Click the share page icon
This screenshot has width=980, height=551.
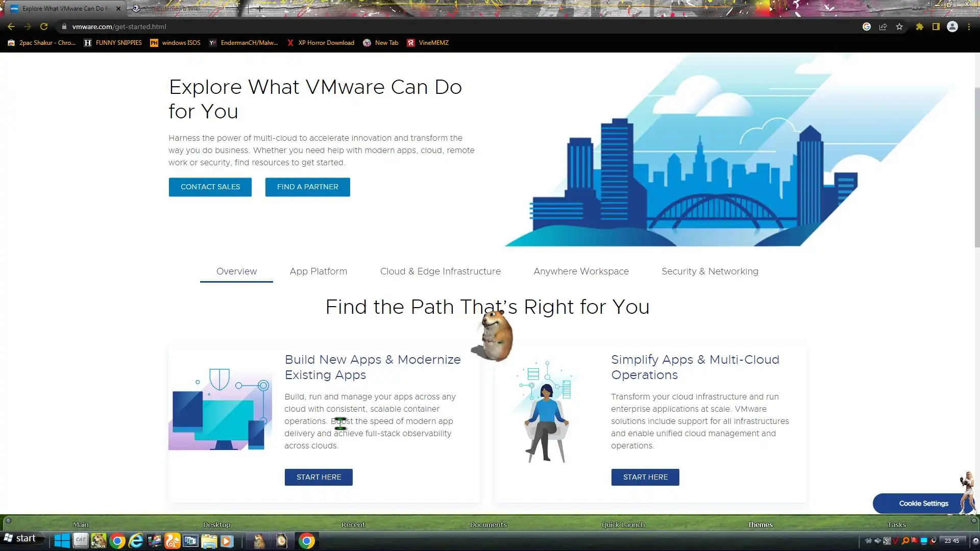(883, 27)
